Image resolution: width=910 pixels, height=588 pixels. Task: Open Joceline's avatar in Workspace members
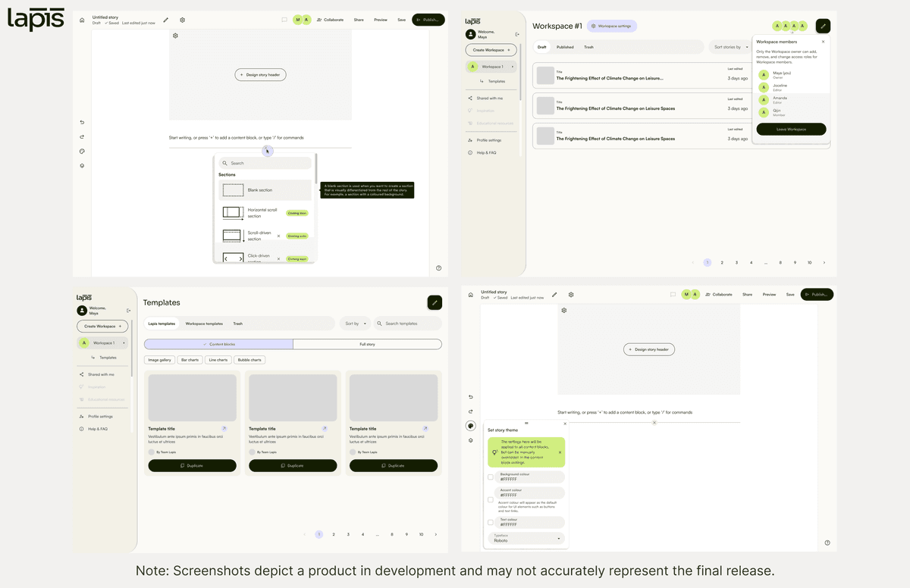coord(764,87)
